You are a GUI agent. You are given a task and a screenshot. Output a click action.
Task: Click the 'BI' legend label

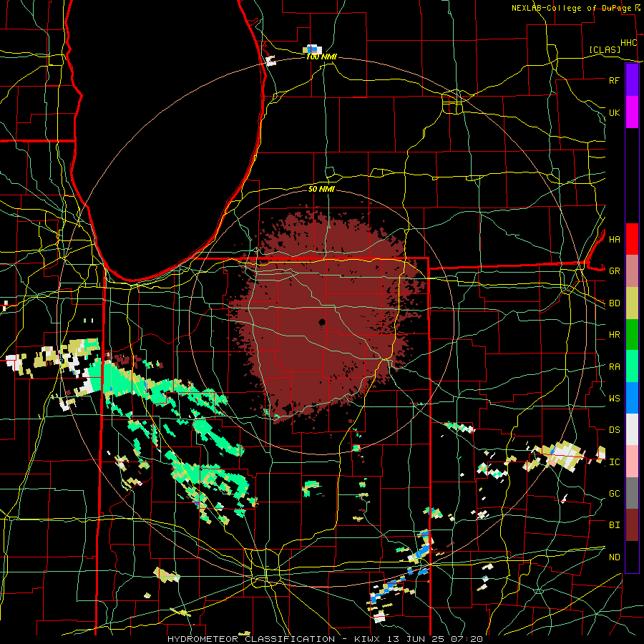tap(614, 525)
